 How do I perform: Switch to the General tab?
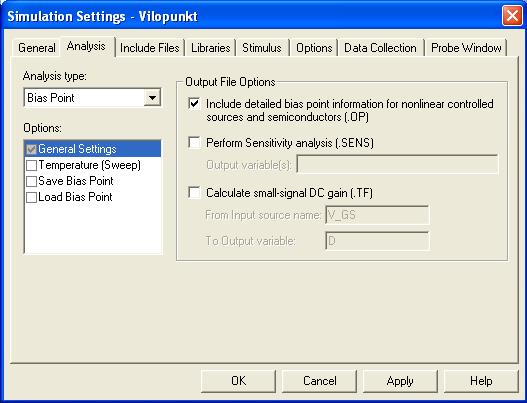(37, 48)
